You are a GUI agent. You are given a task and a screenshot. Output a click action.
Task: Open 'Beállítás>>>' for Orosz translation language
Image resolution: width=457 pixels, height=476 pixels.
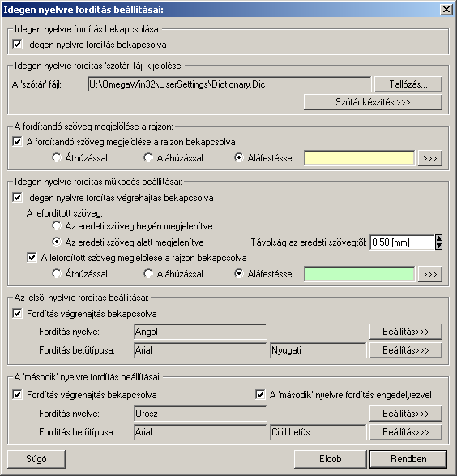pyautogui.click(x=405, y=414)
